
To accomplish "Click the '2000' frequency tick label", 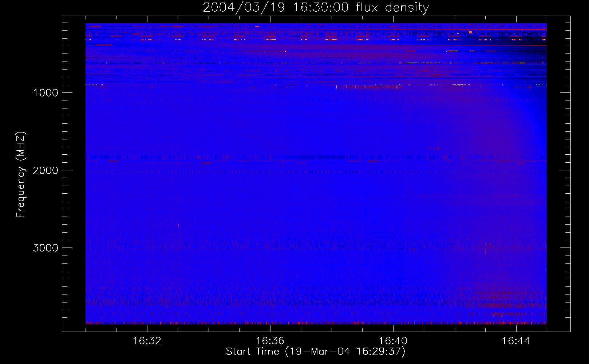I will click(x=46, y=170).
